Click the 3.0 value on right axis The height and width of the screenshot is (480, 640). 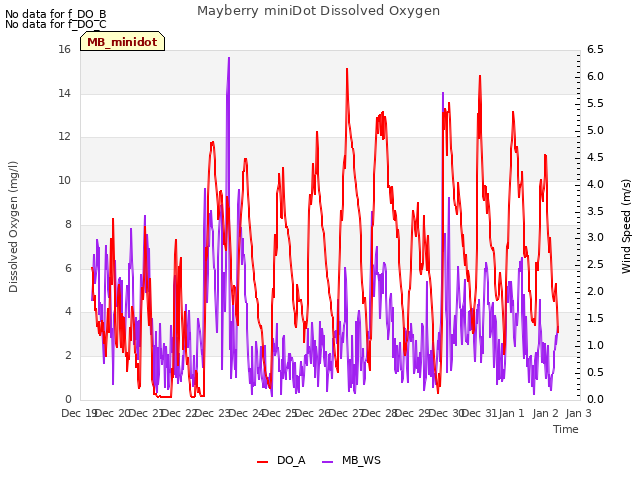tap(595, 238)
